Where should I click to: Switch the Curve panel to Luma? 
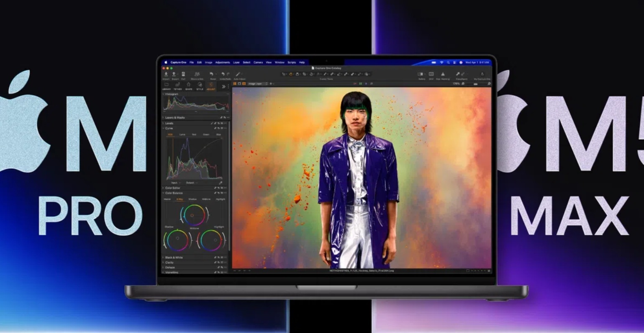coord(182,134)
